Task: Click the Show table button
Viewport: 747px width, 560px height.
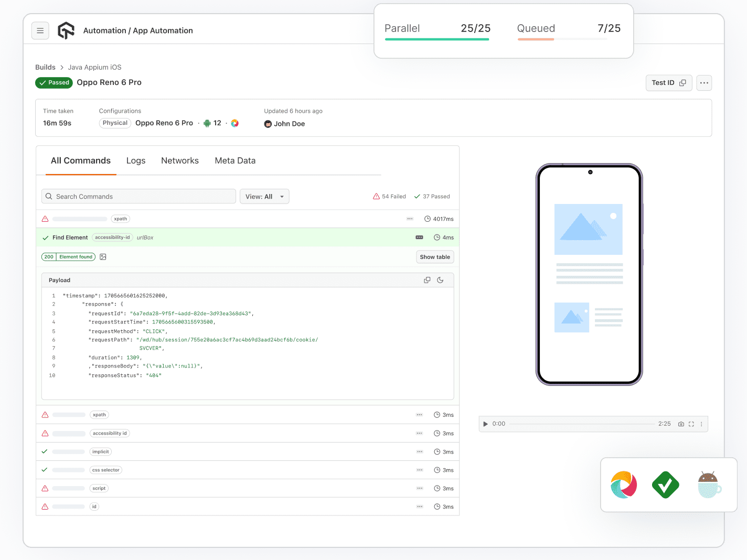Action: point(435,256)
